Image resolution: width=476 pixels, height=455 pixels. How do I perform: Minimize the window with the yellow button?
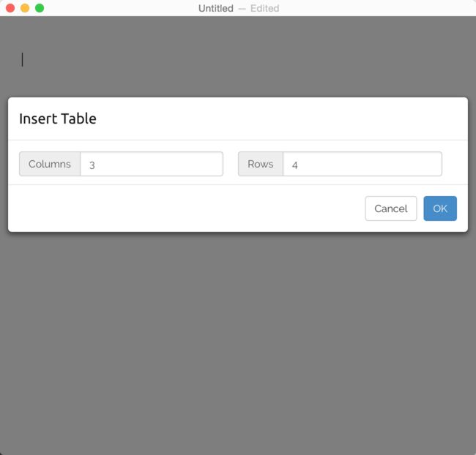tap(25, 8)
